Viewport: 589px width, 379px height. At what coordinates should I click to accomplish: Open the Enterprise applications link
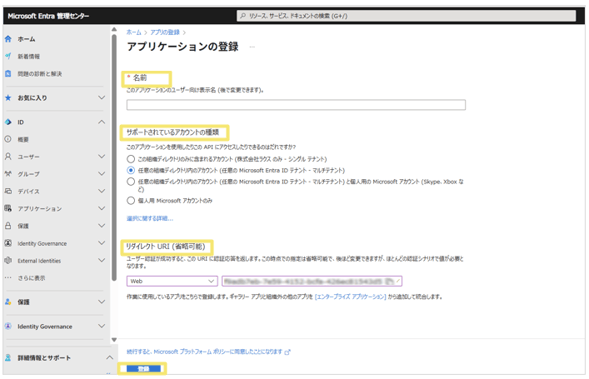350,297
